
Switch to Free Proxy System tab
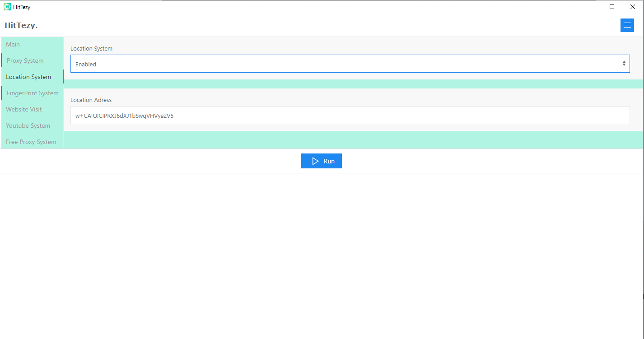coord(32,142)
